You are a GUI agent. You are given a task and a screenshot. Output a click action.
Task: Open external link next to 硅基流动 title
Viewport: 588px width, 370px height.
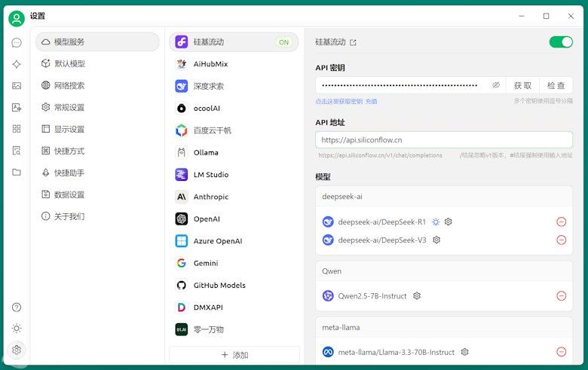pos(353,42)
